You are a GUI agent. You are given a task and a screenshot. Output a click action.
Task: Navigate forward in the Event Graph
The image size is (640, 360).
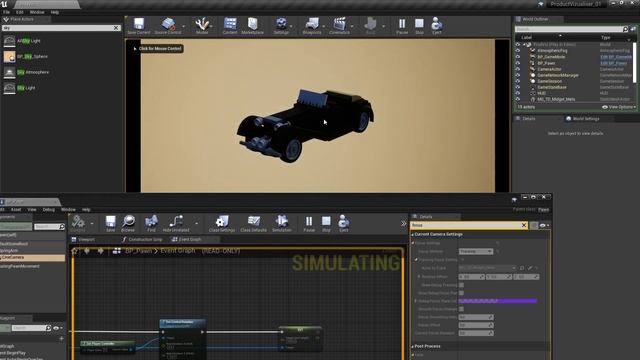100,251
